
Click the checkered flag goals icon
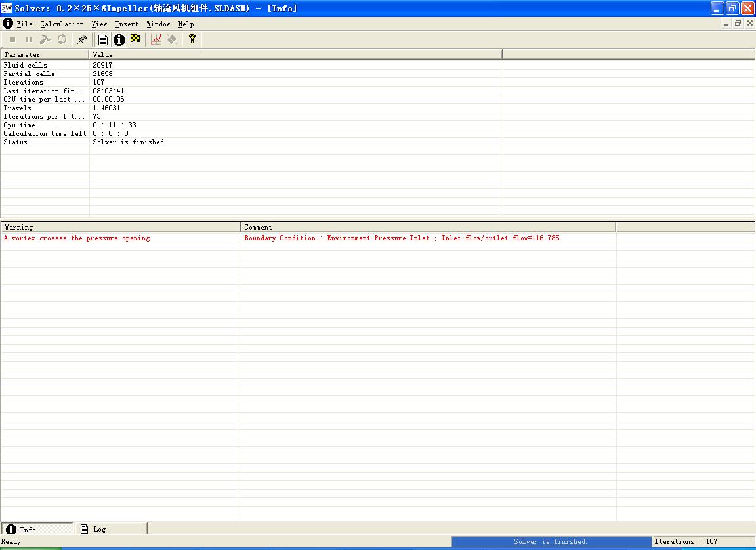click(135, 39)
